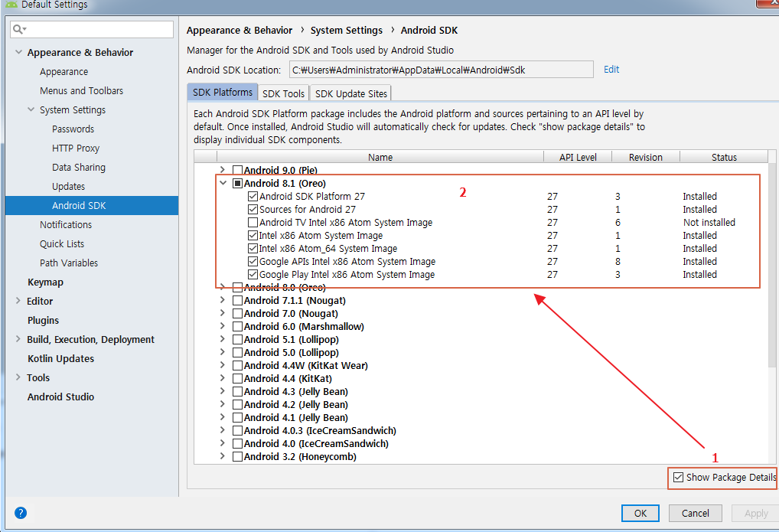Image resolution: width=779 pixels, height=532 pixels.
Task: Click the blue help question mark icon
Action: [x=21, y=513]
